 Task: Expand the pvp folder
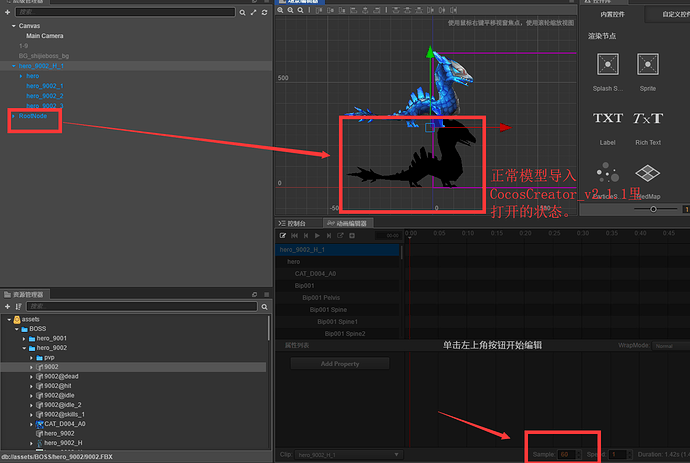pyautogui.click(x=31, y=358)
